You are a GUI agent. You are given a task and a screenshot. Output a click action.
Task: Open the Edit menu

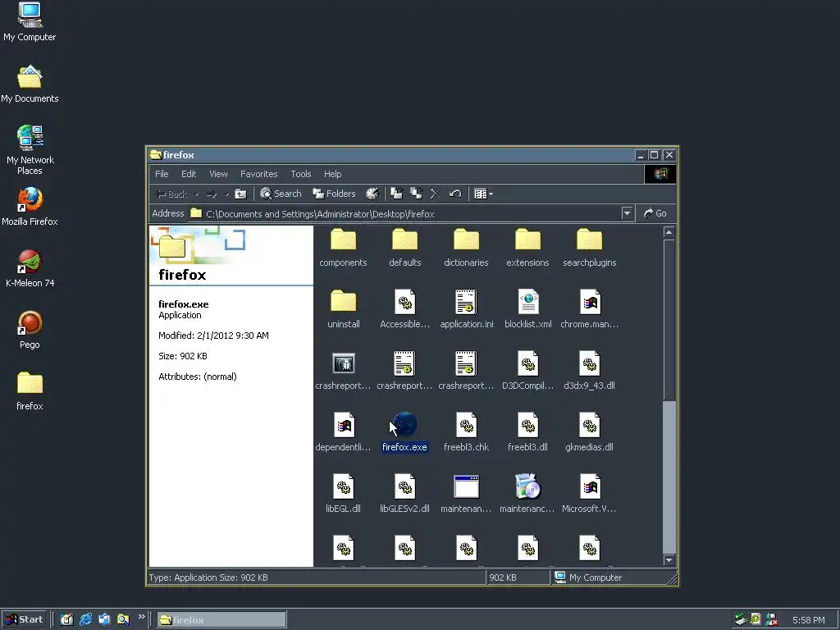(189, 174)
